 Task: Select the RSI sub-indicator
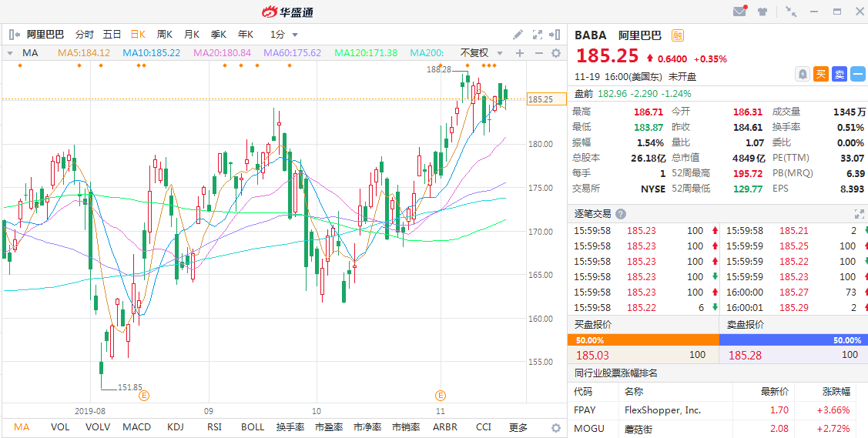pyautogui.click(x=214, y=427)
